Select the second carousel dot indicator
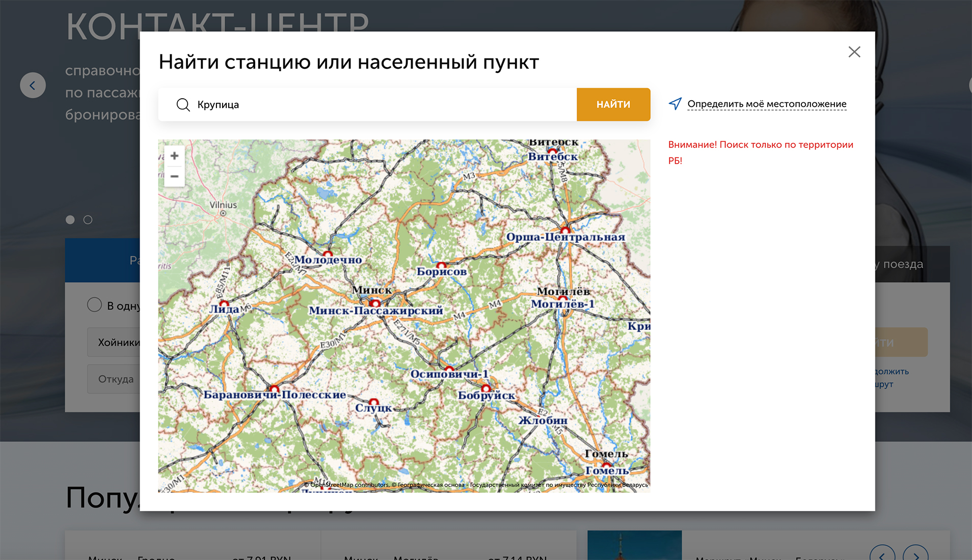Screen dimensions: 972x560 point(88,219)
